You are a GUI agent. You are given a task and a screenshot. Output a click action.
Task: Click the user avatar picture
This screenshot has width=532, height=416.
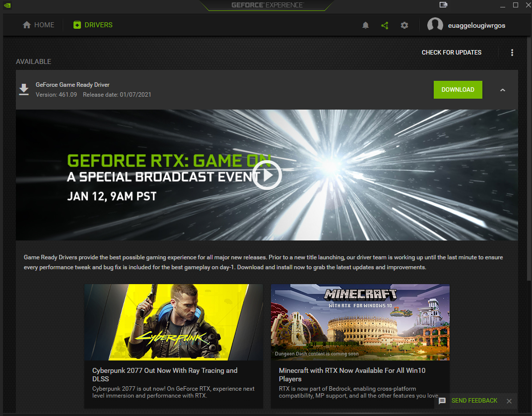click(x=435, y=25)
